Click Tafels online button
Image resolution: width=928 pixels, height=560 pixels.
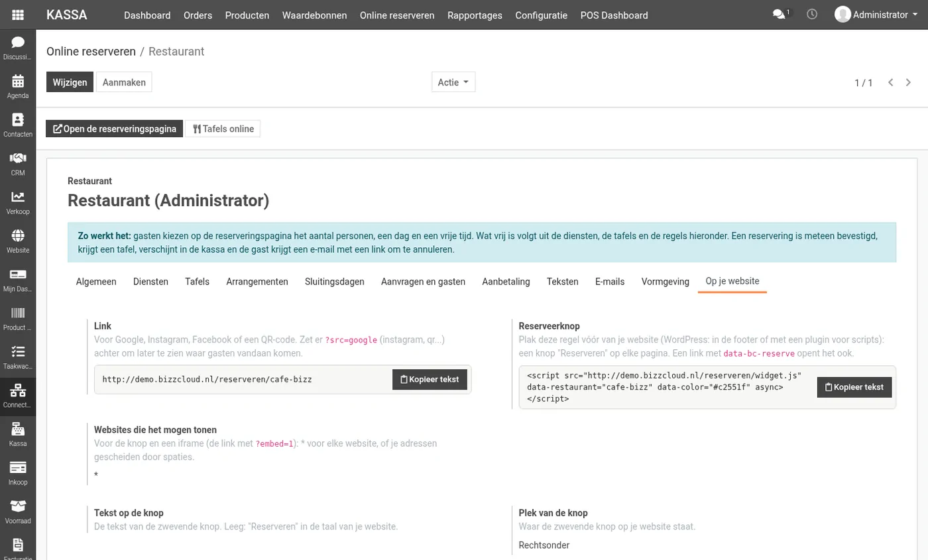pyautogui.click(x=223, y=129)
